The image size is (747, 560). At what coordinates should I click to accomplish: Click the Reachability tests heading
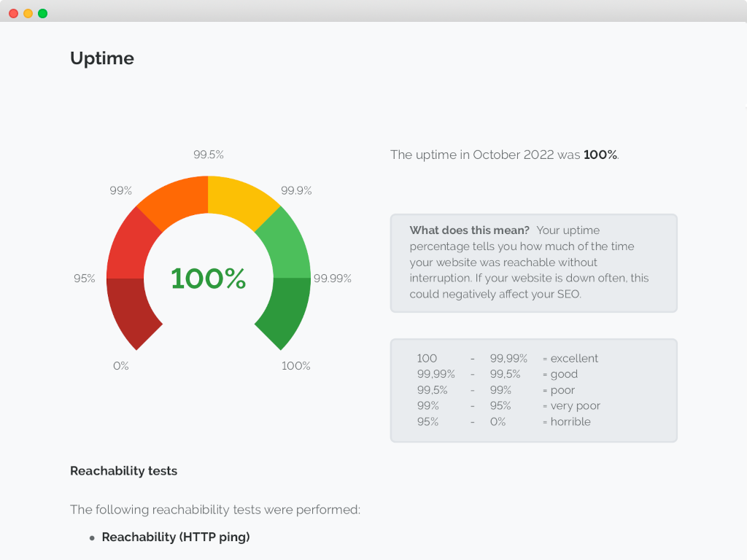124,471
